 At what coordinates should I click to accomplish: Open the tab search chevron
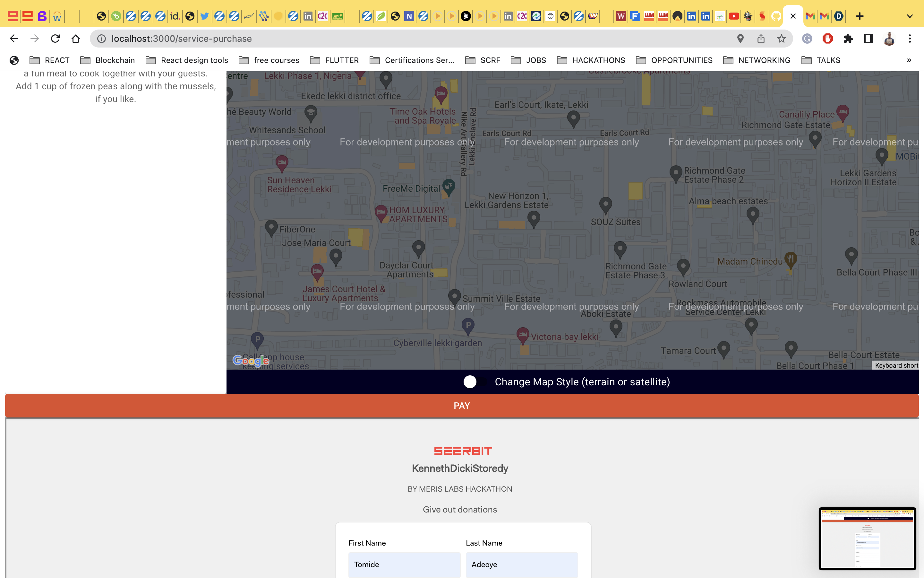910,16
